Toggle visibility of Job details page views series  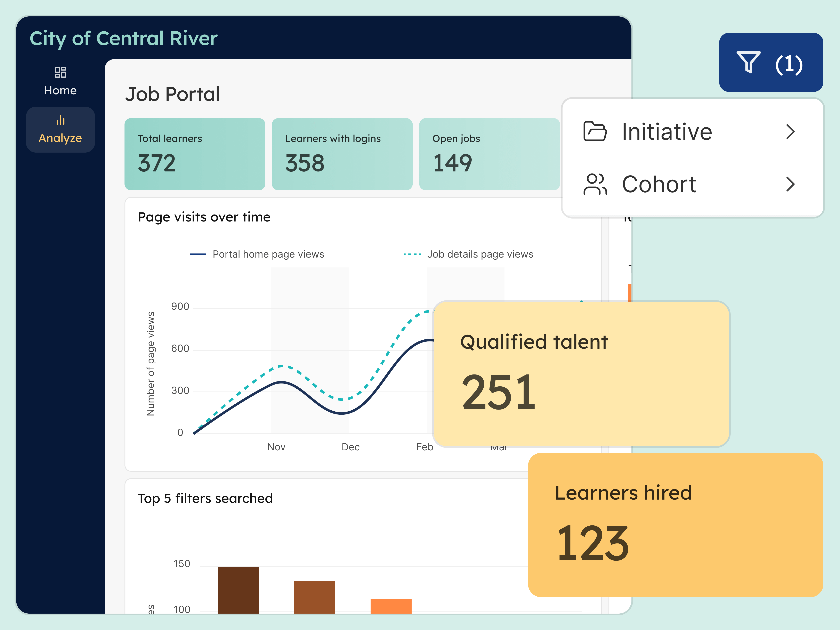(x=480, y=254)
